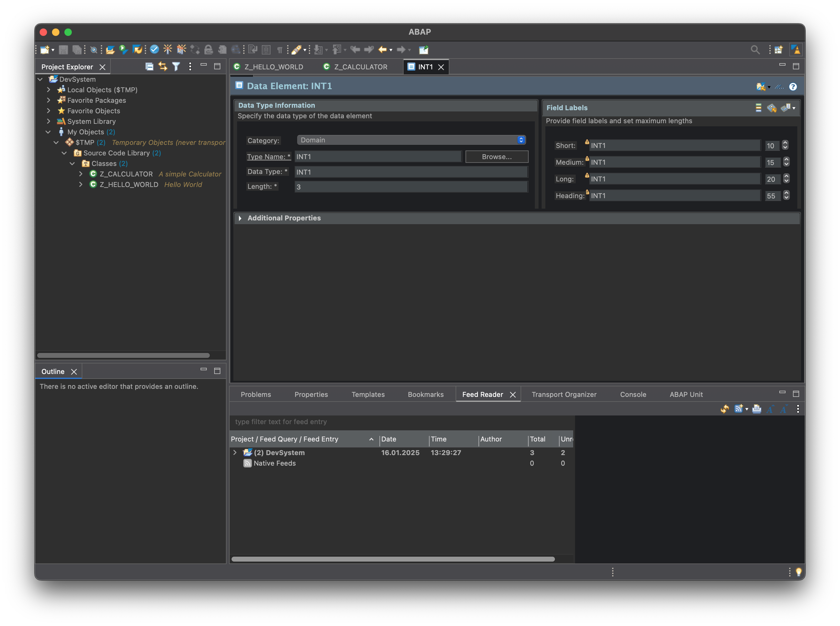The height and width of the screenshot is (626, 840).
Task: Click the Feed Reader refresh arrows icon
Action: tap(725, 409)
